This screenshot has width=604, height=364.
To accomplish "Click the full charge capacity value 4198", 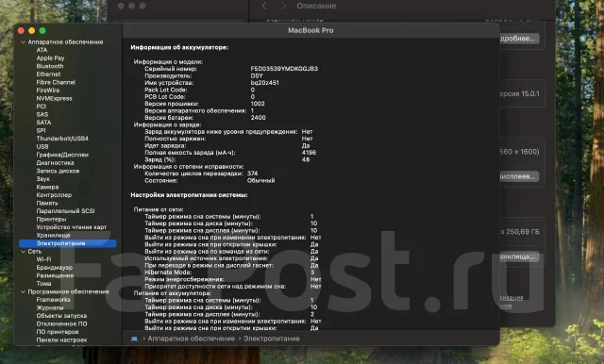I will (309, 153).
